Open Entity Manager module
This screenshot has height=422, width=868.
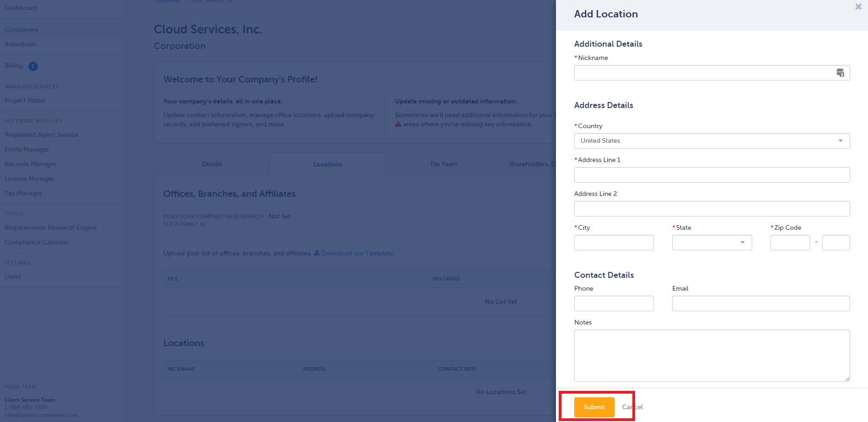coord(27,149)
